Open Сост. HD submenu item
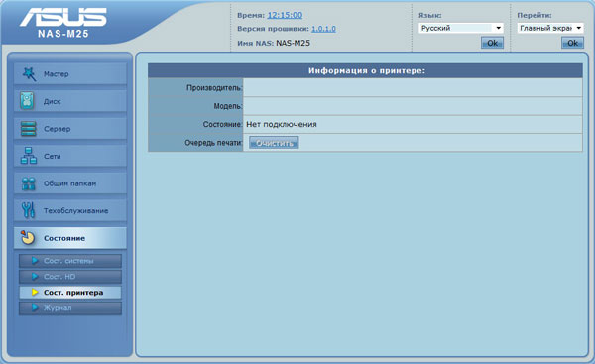 pyautogui.click(x=70, y=277)
